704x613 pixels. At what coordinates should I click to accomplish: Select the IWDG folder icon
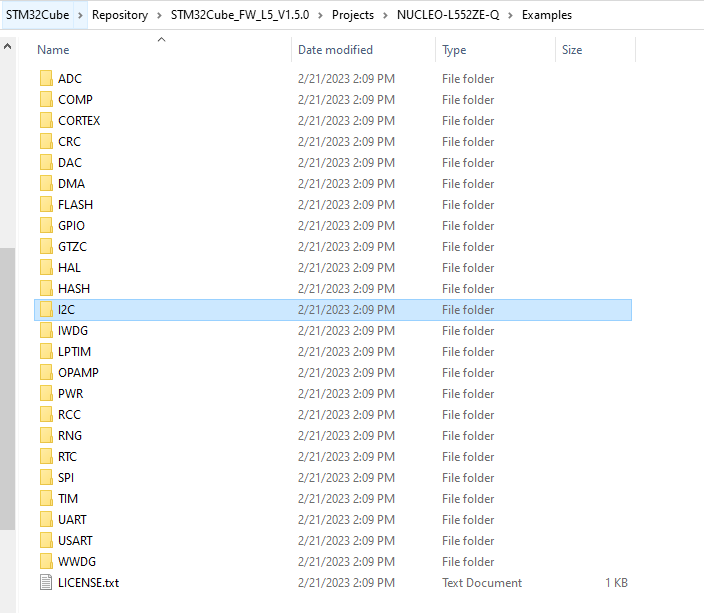pyautogui.click(x=46, y=331)
